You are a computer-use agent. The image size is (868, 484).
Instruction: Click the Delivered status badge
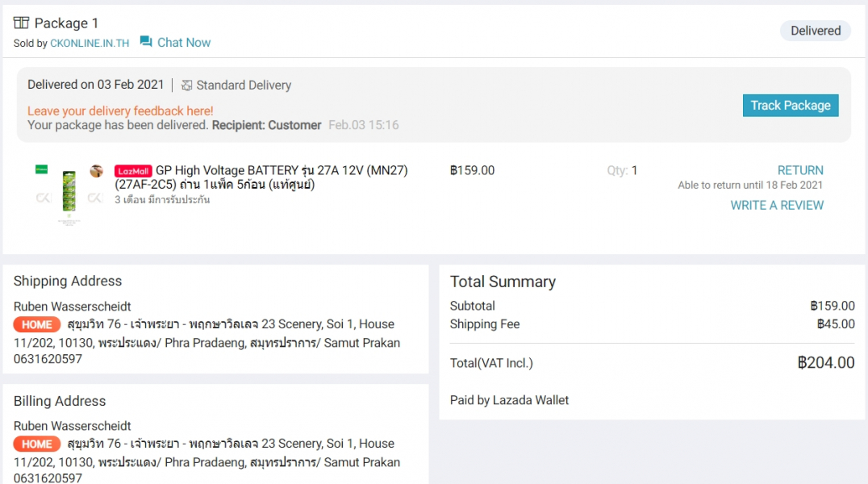pos(816,31)
